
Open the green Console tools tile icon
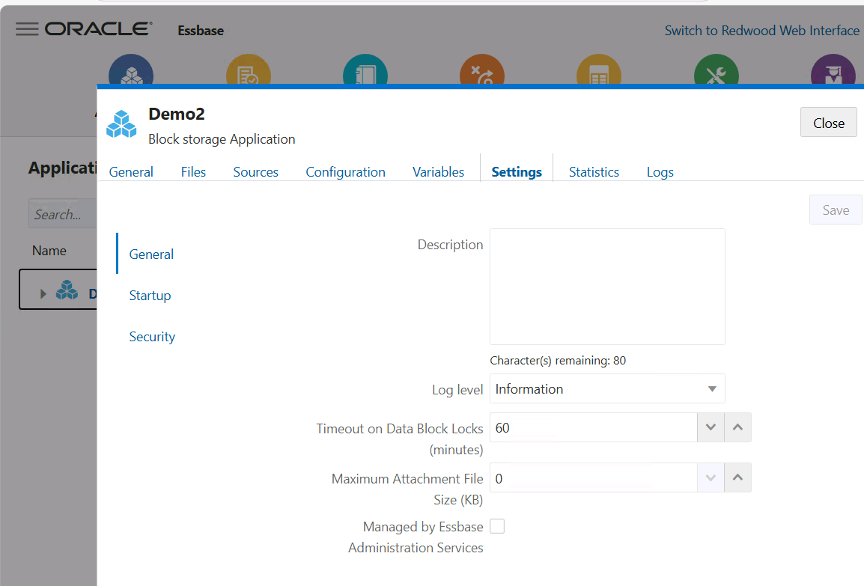[715, 73]
